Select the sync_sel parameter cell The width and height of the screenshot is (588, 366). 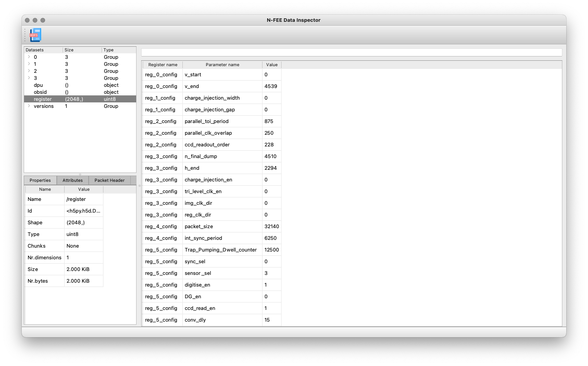pos(222,262)
